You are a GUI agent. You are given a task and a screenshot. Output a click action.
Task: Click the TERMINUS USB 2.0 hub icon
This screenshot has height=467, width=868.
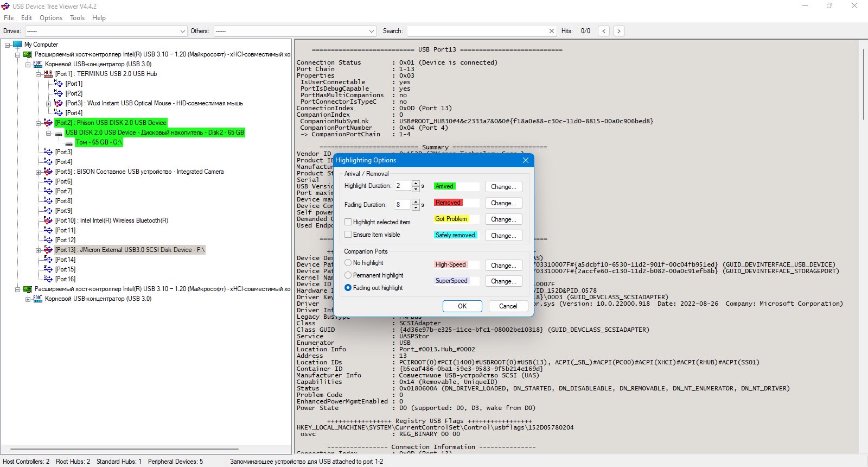coord(48,74)
